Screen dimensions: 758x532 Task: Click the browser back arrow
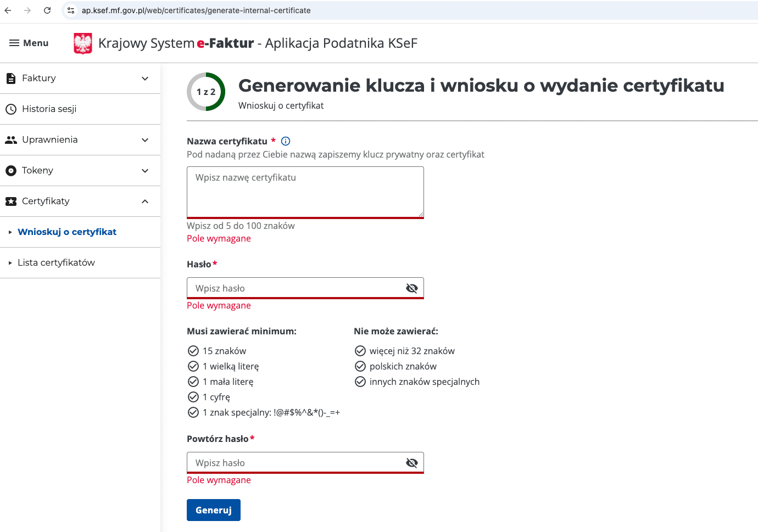tap(8, 10)
